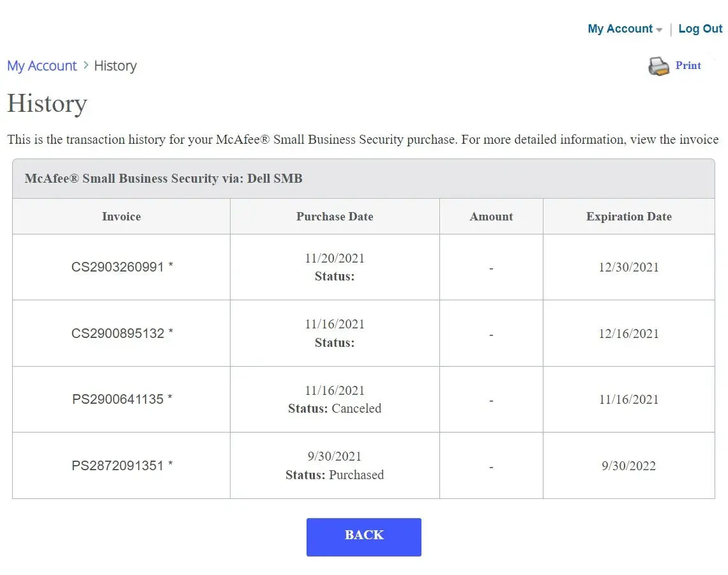
Task: View purchased invoice PS2872091351
Action: tap(121, 466)
